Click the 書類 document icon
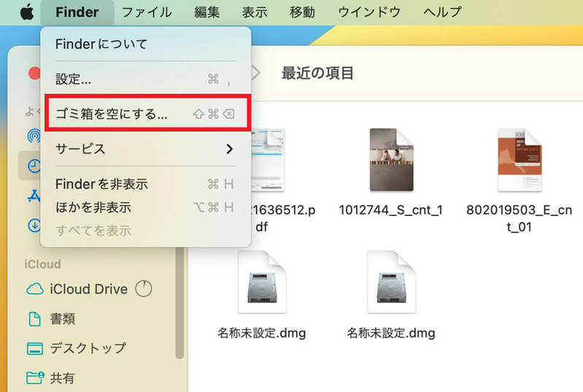The image size is (583, 392). [35, 319]
